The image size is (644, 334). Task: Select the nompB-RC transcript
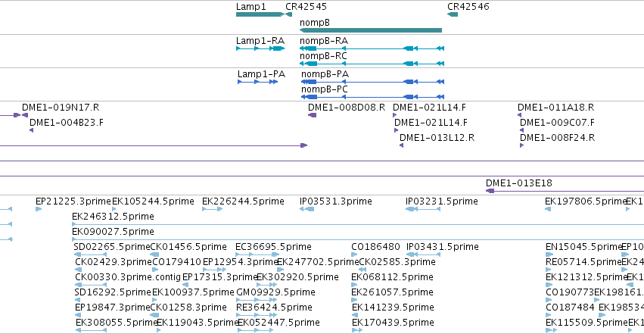tap(372, 64)
